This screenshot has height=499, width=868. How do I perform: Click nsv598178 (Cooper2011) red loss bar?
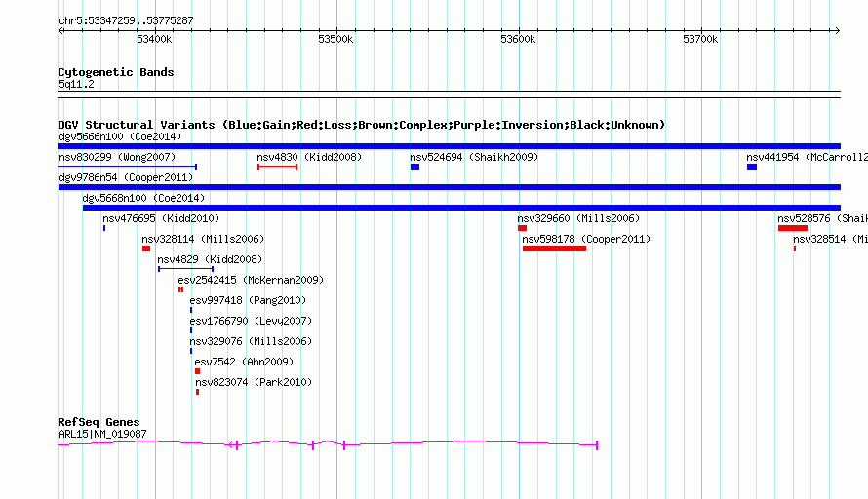(554, 249)
